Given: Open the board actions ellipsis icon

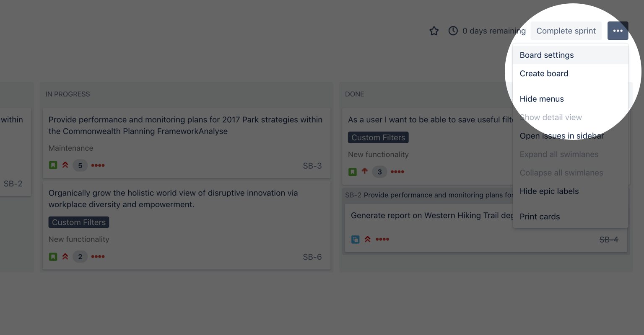Looking at the screenshot, I should click(618, 31).
